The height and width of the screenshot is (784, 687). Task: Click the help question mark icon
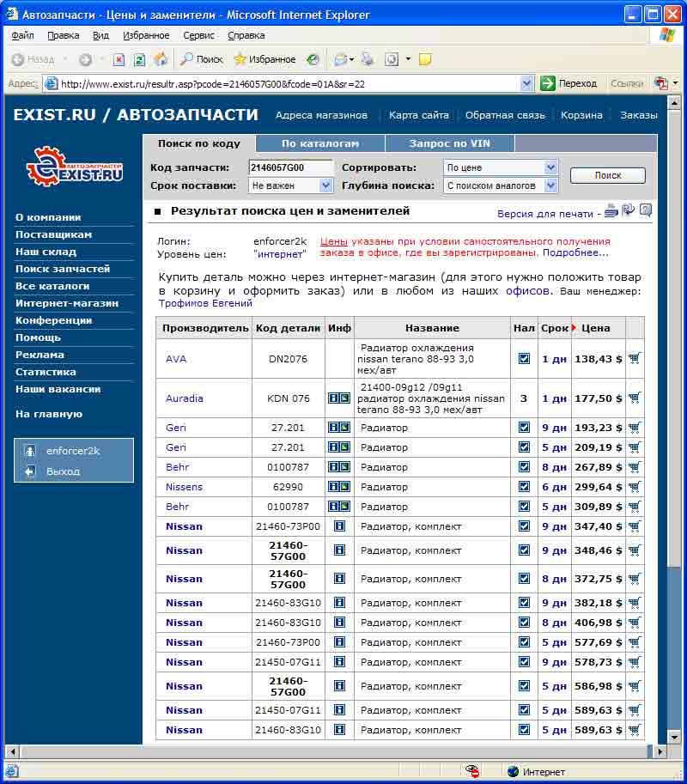(646, 210)
